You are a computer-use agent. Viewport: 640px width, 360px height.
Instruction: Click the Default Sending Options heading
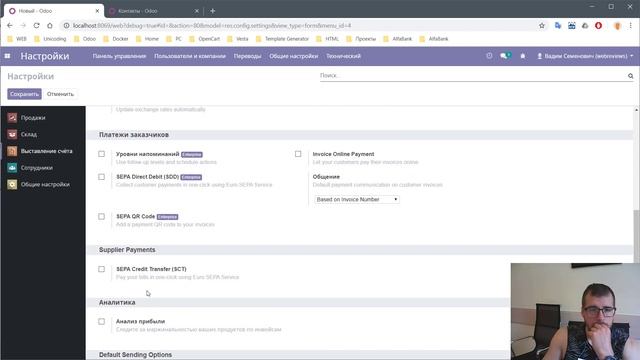(135, 355)
